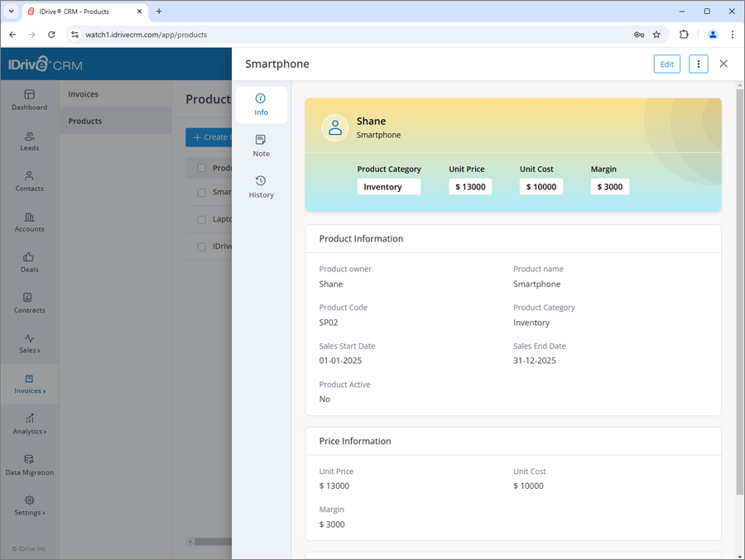Open the Deals section
This screenshot has height=560, width=745.
[x=29, y=262]
